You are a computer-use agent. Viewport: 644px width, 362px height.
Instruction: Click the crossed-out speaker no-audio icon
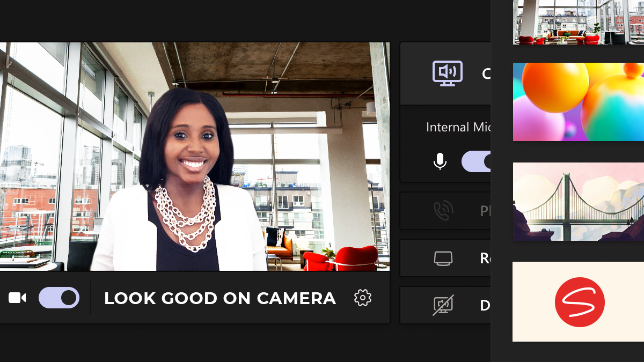(443, 305)
